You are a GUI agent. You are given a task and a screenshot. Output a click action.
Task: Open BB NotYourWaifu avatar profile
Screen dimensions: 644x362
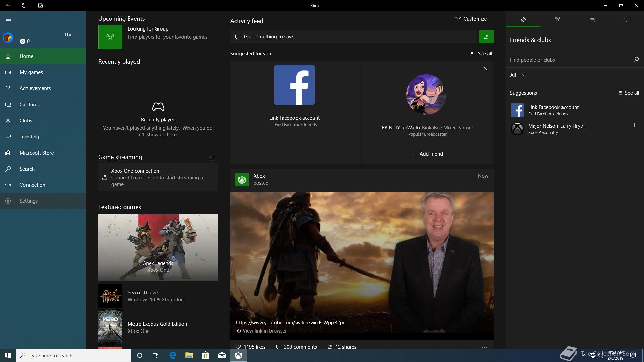point(426,95)
